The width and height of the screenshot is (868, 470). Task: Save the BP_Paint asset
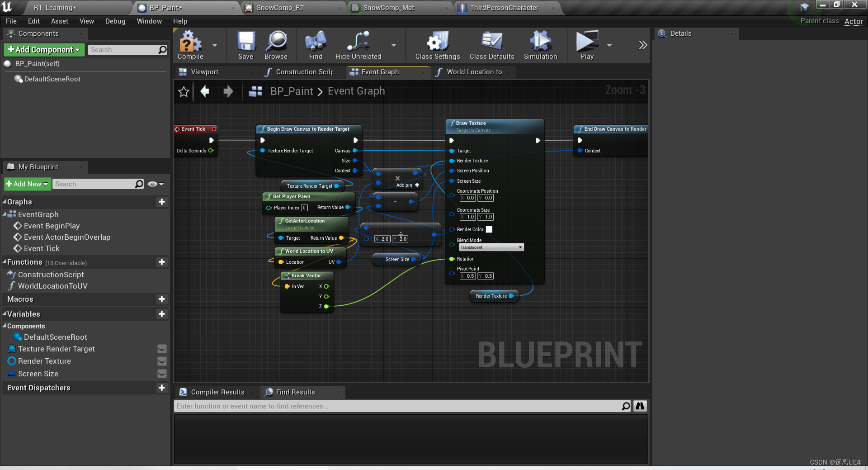pyautogui.click(x=245, y=45)
